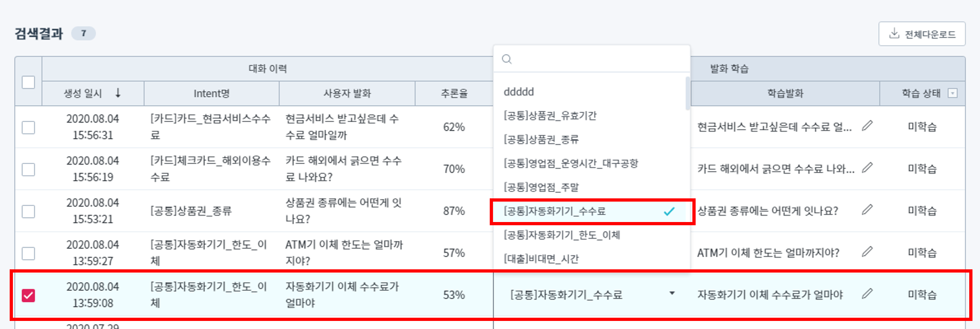This screenshot has width=980, height=329.
Task: Select the ddddd intent option
Action: coord(519,92)
